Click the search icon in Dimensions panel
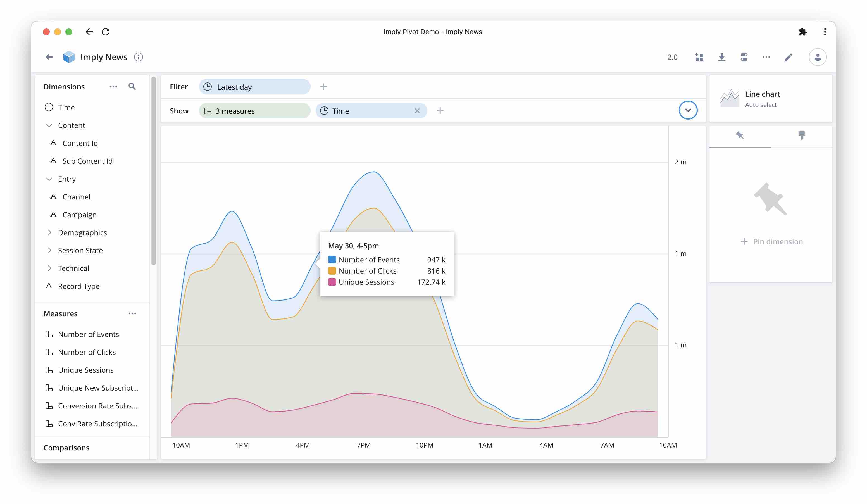This screenshot has width=867, height=504. (x=132, y=86)
